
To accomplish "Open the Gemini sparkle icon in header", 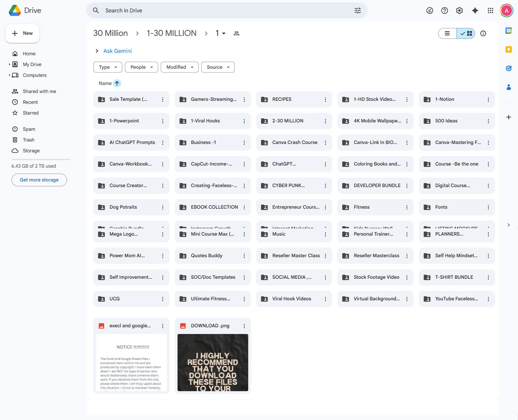I will point(475,11).
